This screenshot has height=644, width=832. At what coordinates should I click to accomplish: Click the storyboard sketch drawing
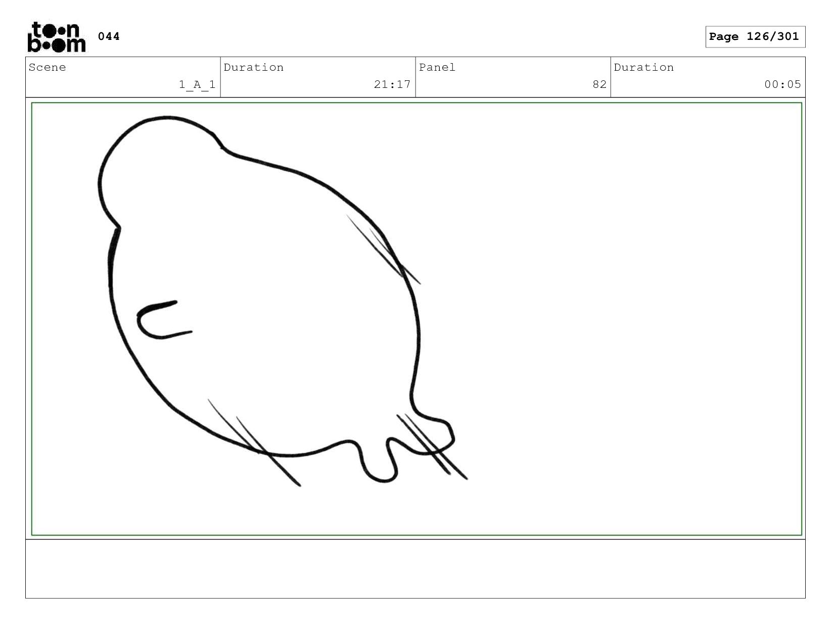tap(283, 301)
